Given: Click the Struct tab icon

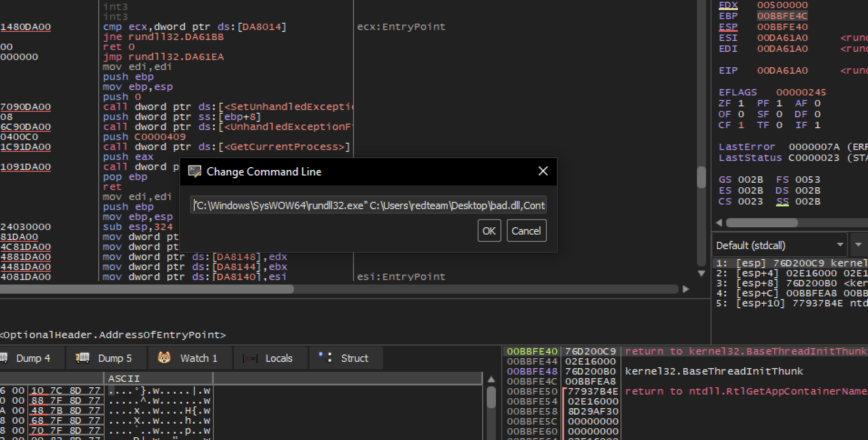Looking at the screenshot, I should 325,357.
